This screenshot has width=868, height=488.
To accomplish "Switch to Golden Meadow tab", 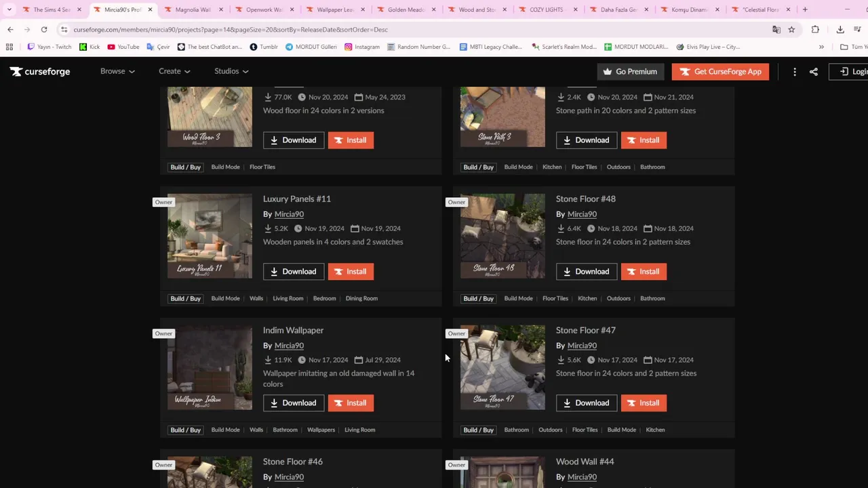I will (406, 9).
